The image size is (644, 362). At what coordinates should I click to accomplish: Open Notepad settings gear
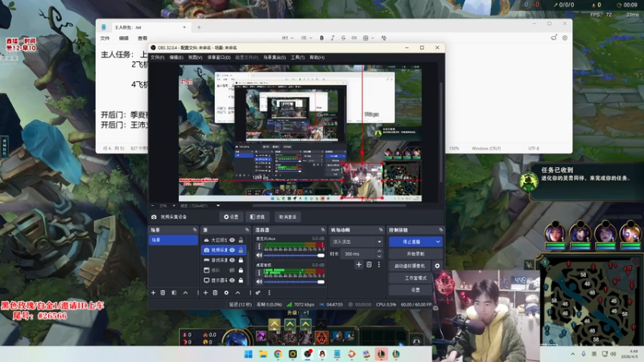[x=565, y=38]
